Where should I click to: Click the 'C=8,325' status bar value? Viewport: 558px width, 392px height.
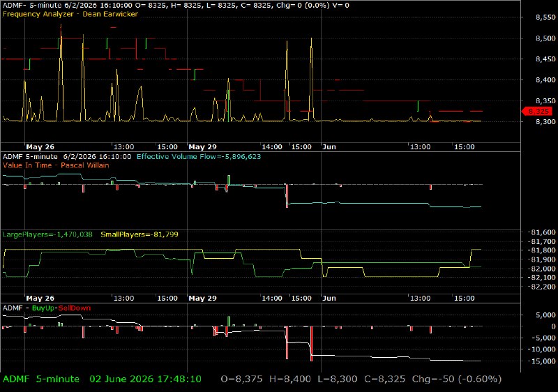tap(384, 379)
